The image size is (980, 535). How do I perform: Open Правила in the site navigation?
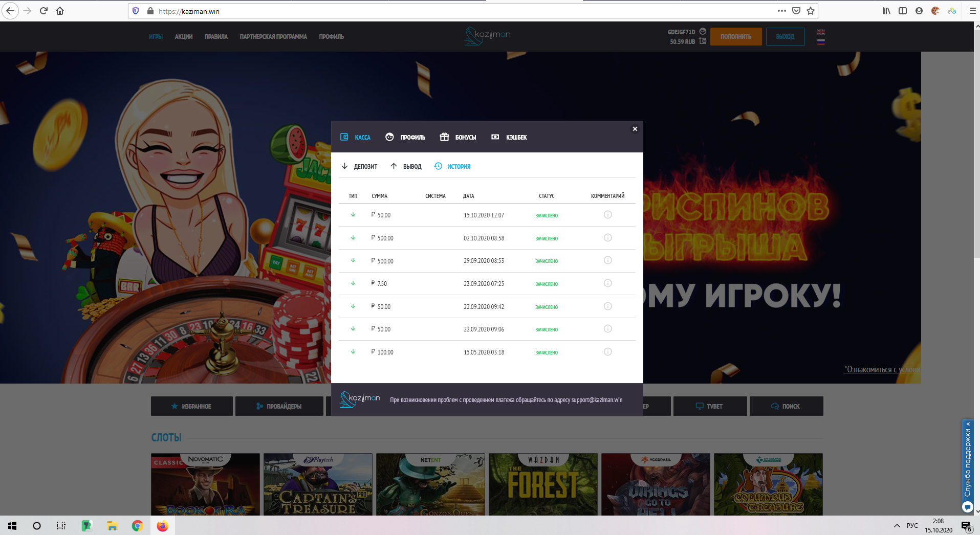click(216, 37)
